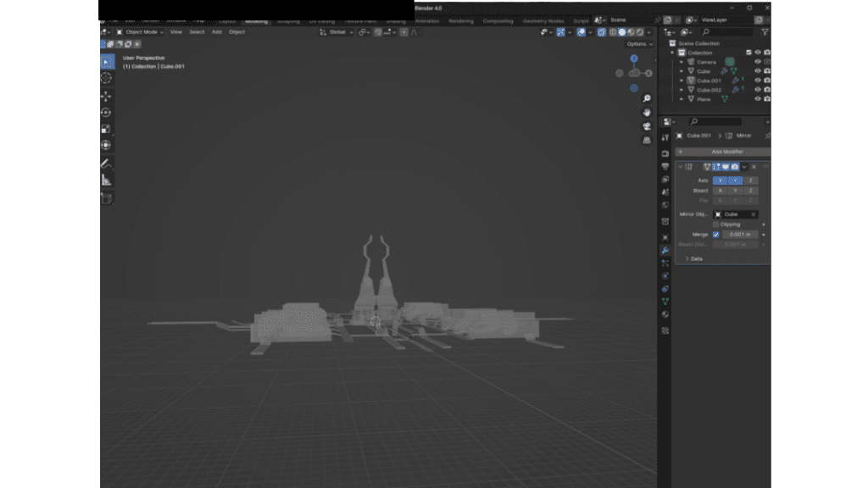Image resolution: width=868 pixels, height=488 pixels.
Task: Open the Add menu in viewport
Action: click(x=216, y=32)
